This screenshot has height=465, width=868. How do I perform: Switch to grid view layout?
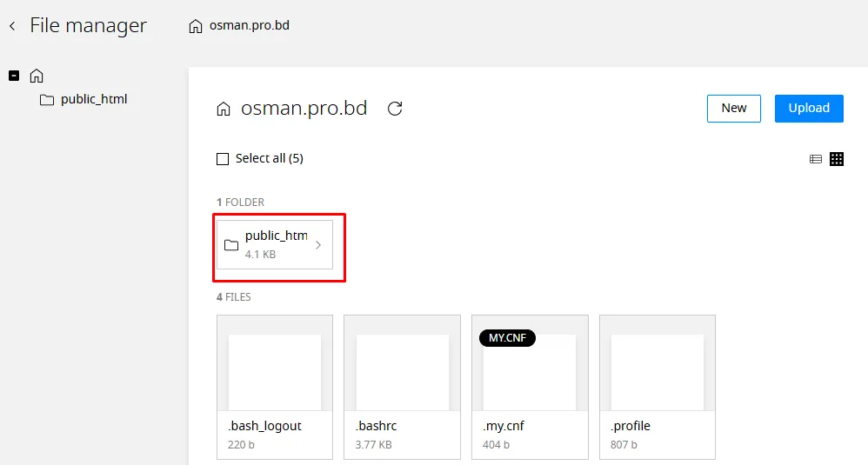837,159
